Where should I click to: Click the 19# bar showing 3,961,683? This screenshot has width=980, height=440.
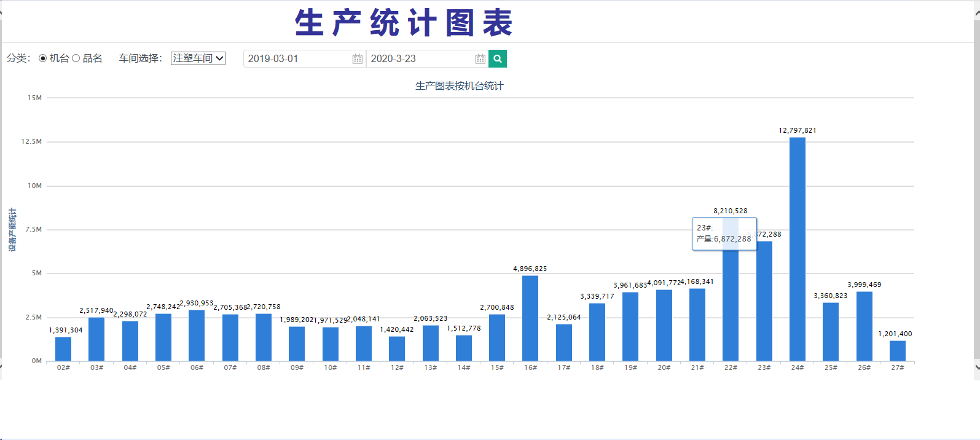point(630,326)
